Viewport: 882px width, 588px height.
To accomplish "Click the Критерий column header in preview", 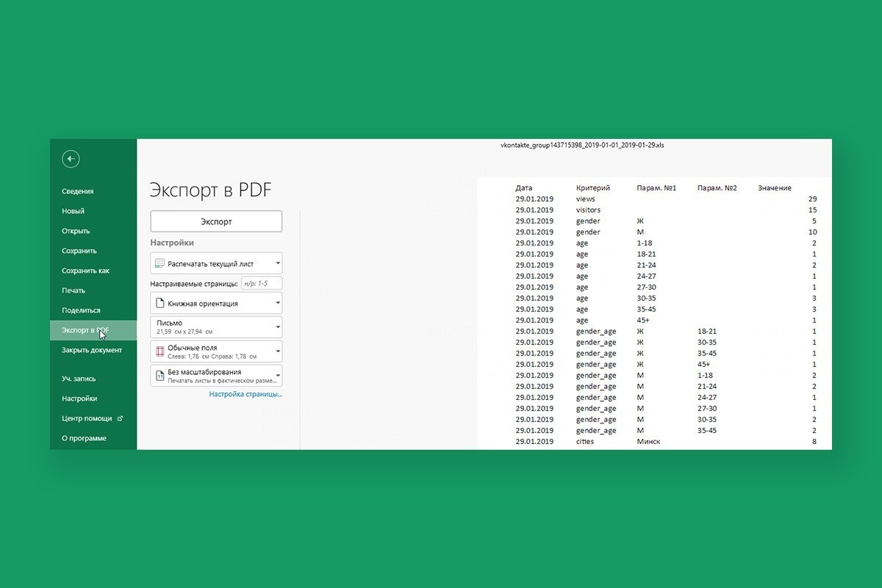I will [x=593, y=188].
